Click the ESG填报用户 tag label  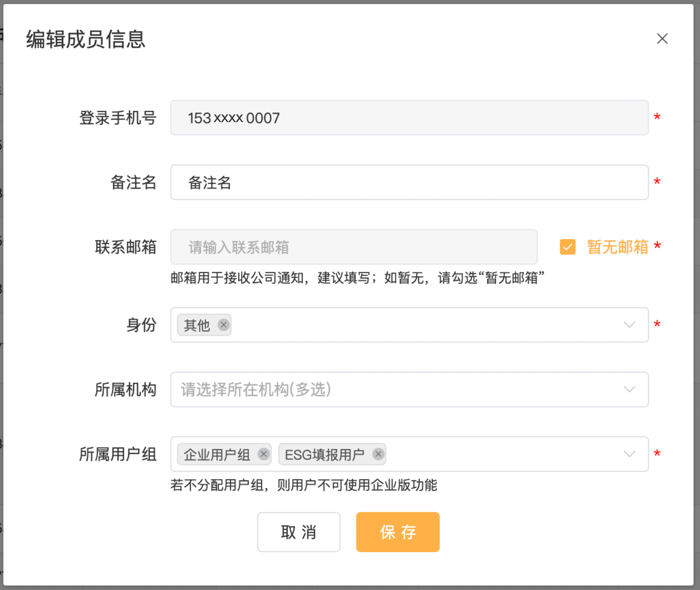325,455
